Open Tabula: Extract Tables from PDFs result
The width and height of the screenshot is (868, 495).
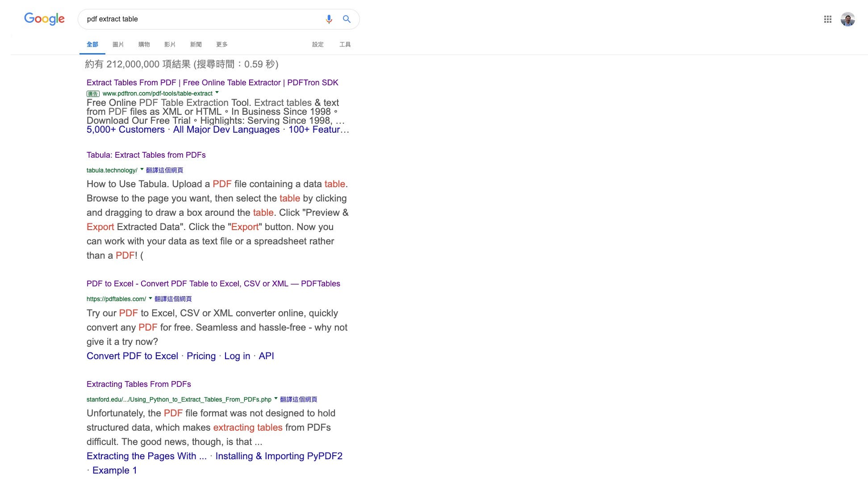coord(146,155)
